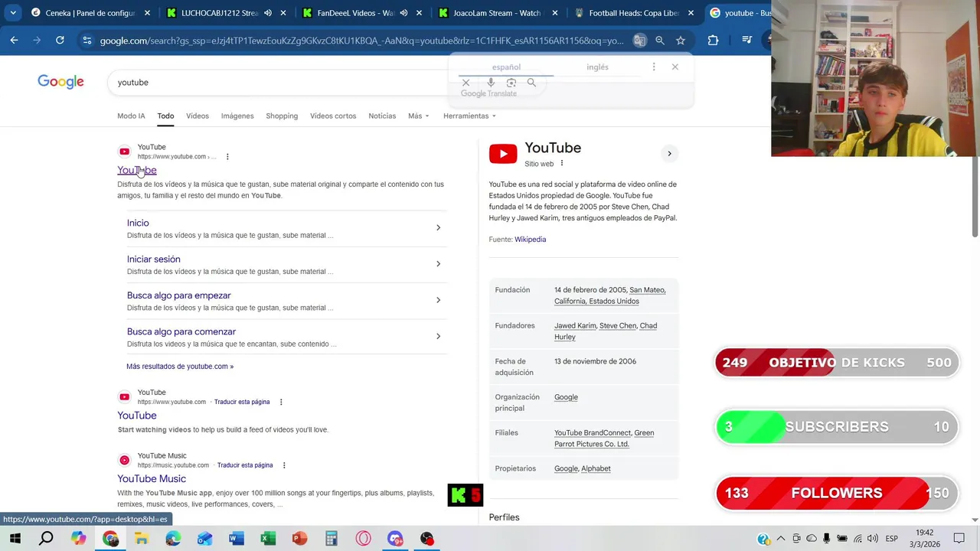Image resolution: width=980 pixels, height=551 pixels.
Task: Select the Shopping search tab
Action: (282, 116)
